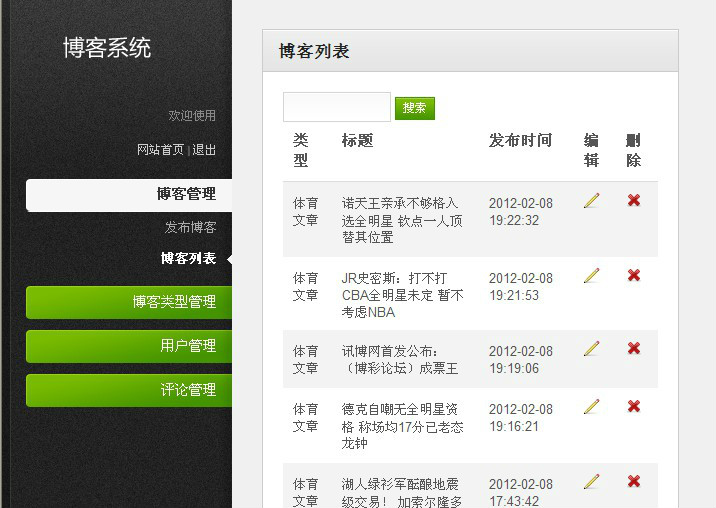
Task: Select 博客列表 in the sidebar submenu
Action: [188, 258]
